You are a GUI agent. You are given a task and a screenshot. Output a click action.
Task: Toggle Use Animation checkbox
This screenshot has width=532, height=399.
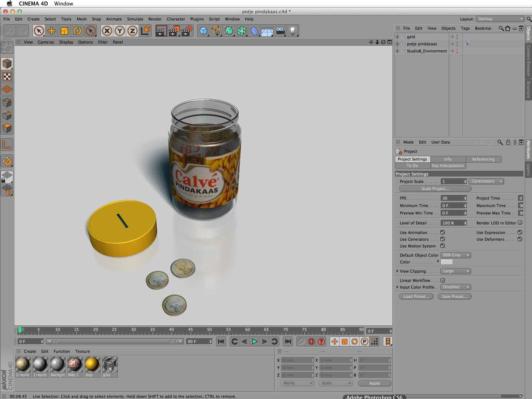click(x=443, y=232)
